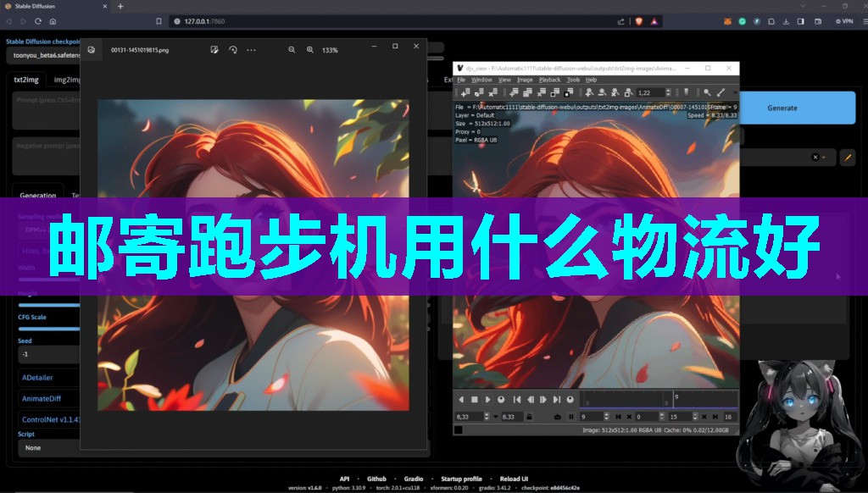868x493 pixels.
Task: Rotate image icon in Photos viewer
Action: (233, 50)
